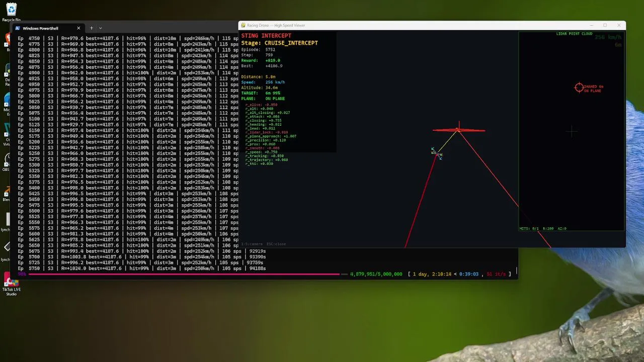Click the 'r_plane_approach: +1.007' reward line
644x362 pixels.
click(x=271, y=136)
